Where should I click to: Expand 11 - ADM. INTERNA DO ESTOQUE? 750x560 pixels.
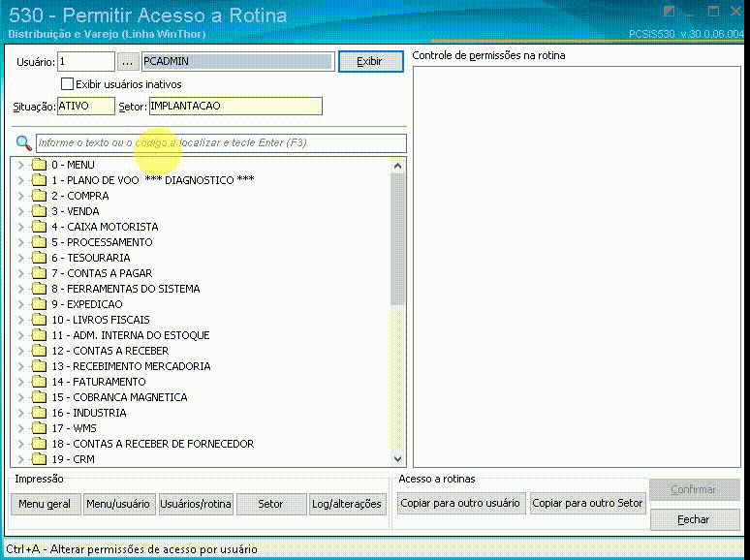[20, 335]
